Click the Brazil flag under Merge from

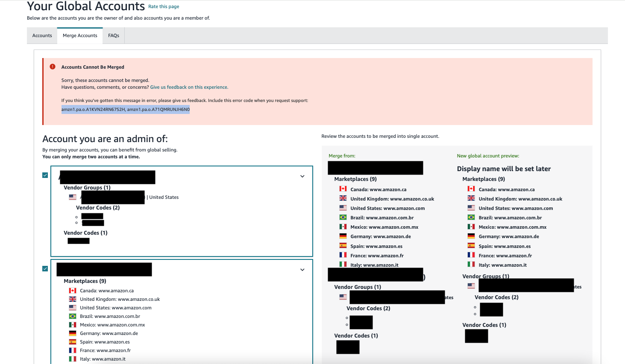click(x=343, y=217)
